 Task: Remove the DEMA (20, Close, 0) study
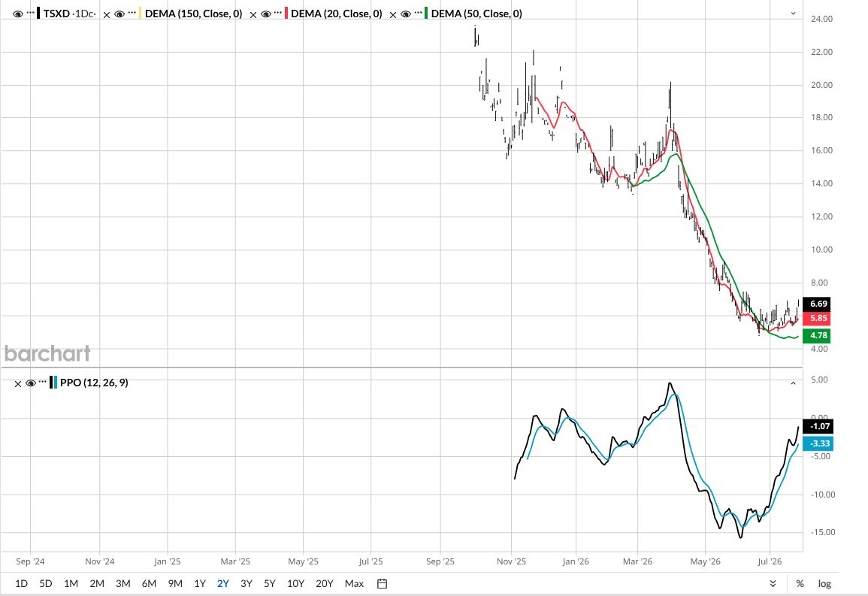(253, 15)
